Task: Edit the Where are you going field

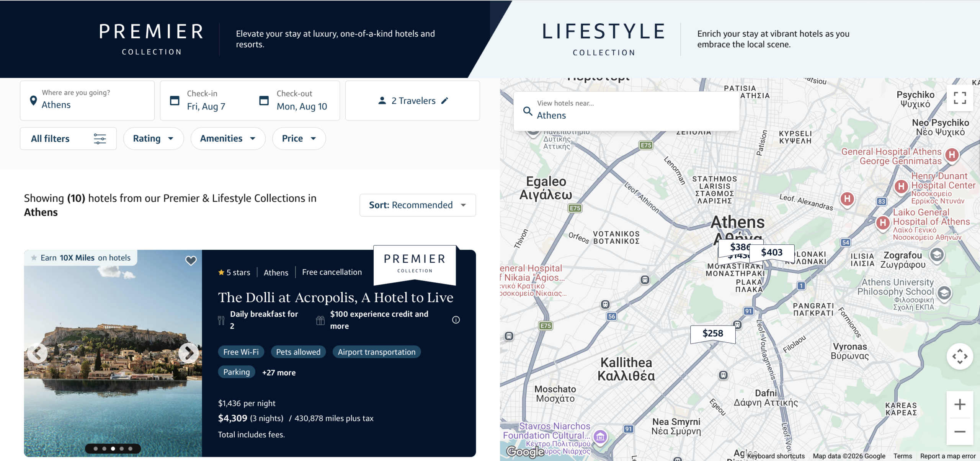Action: pyautogui.click(x=87, y=101)
